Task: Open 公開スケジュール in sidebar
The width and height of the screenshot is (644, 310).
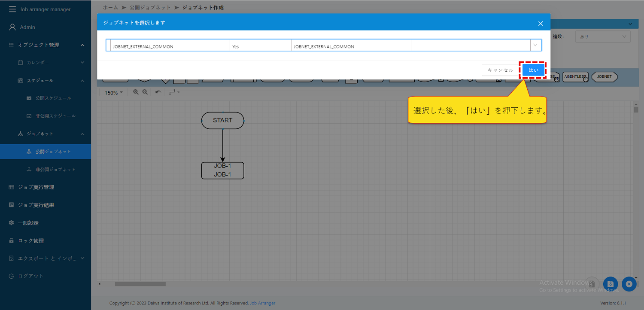Action: (x=53, y=98)
